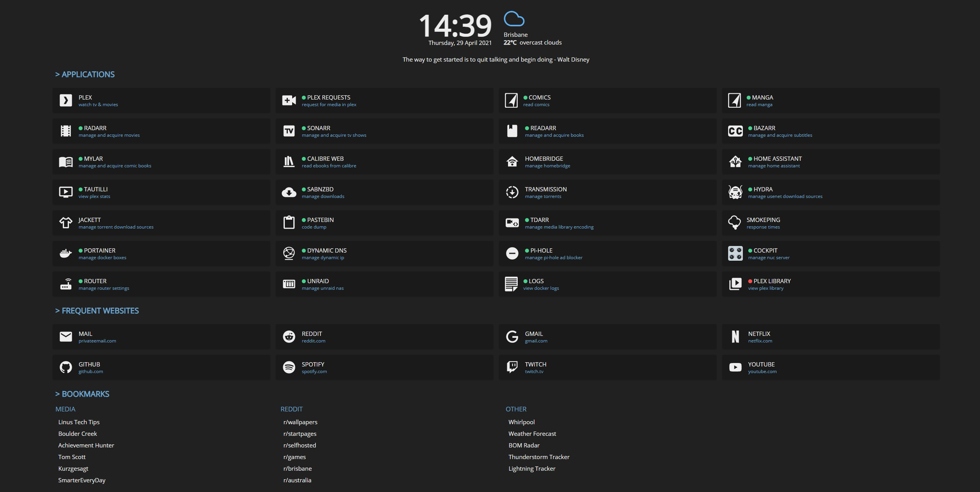The height and width of the screenshot is (492, 980).
Task: Click the Twitch logo icon
Action: pos(512,366)
